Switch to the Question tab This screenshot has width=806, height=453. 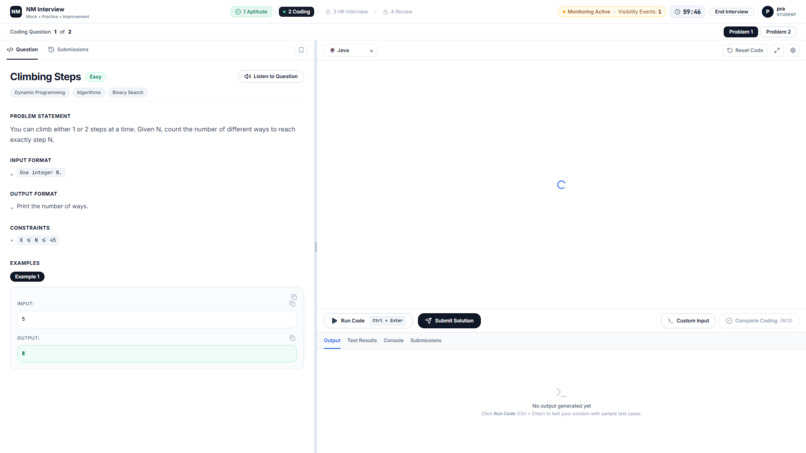tap(23, 49)
